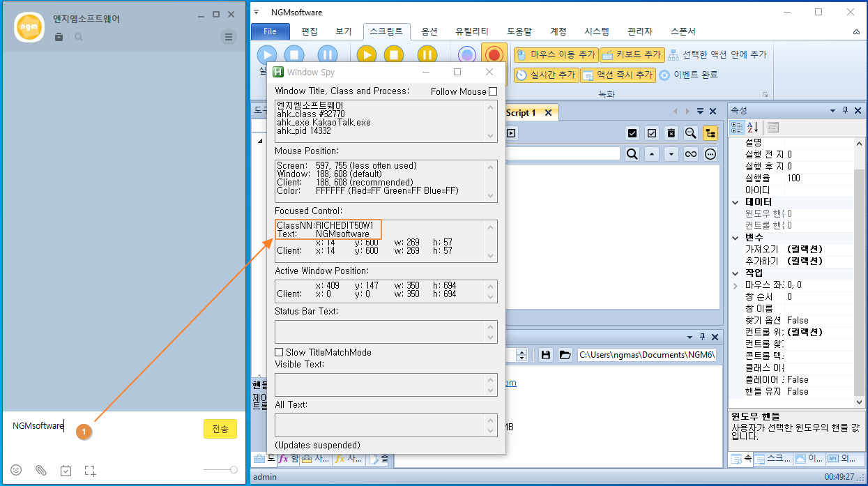Click the KakaoTalk transparency slider
868x486 pixels.
(x=220, y=470)
